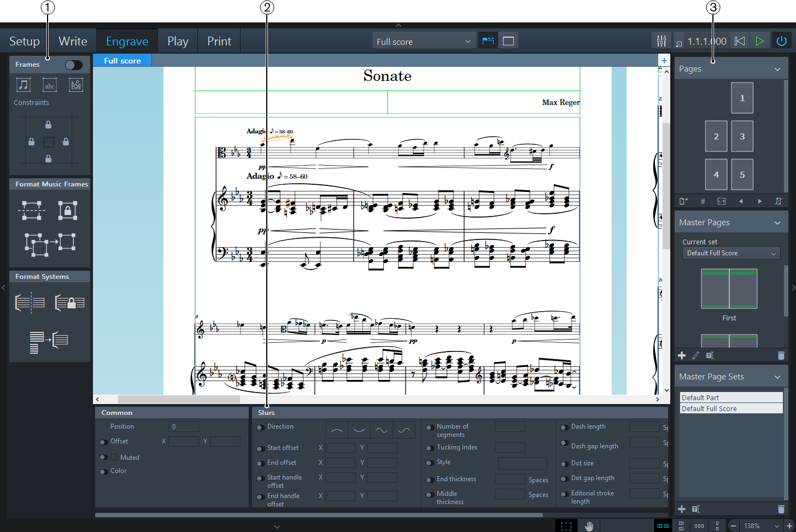The image size is (796, 532).
Task: Click Lock Frame icon
Action: coord(68,210)
